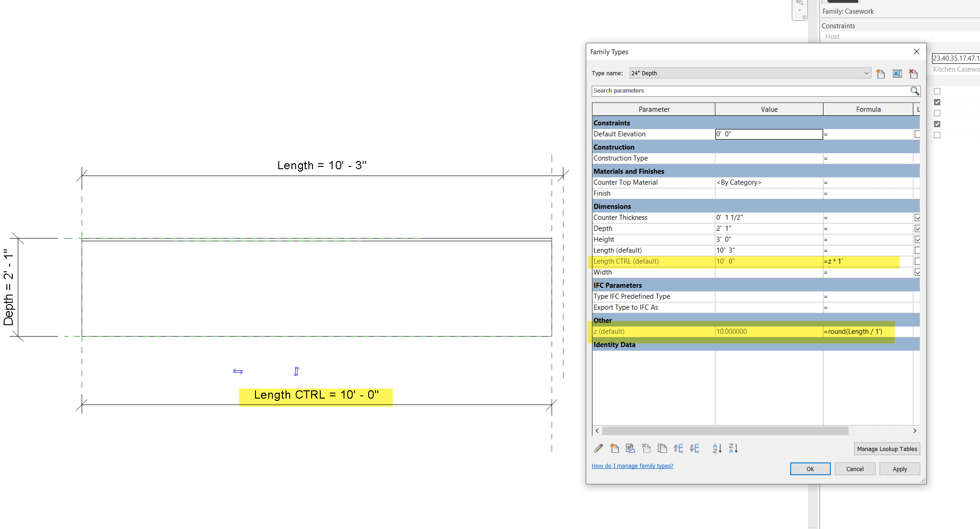Uncheck the lock checkbox for Depth
This screenshot has width=980, height=529.
point(917,228)
